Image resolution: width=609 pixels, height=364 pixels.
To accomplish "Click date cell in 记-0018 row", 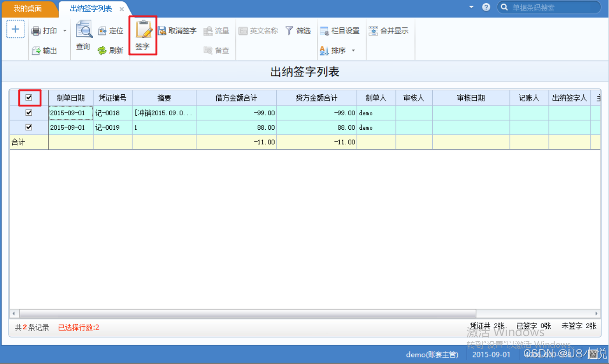I will (71, 113).
